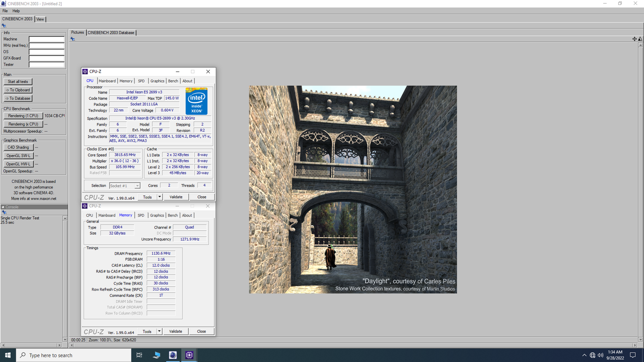Click Close button in upper CPU-Z window
This screenshot has height=362, width=644.
point(202,197)
